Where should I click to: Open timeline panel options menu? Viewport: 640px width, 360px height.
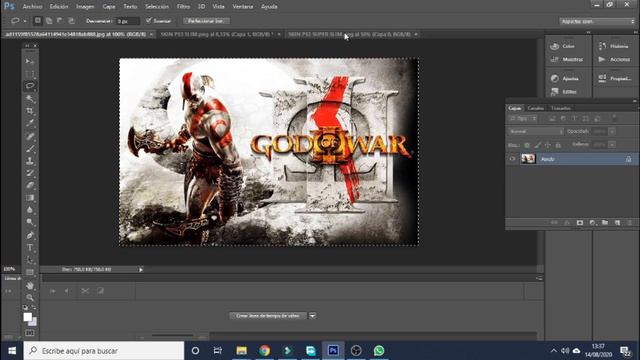[540, 278]
